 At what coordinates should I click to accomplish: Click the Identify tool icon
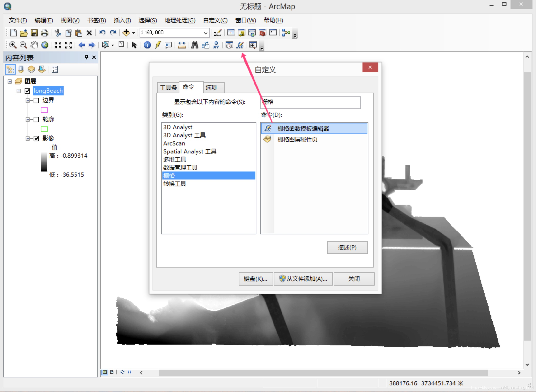(x=147, y=45)
